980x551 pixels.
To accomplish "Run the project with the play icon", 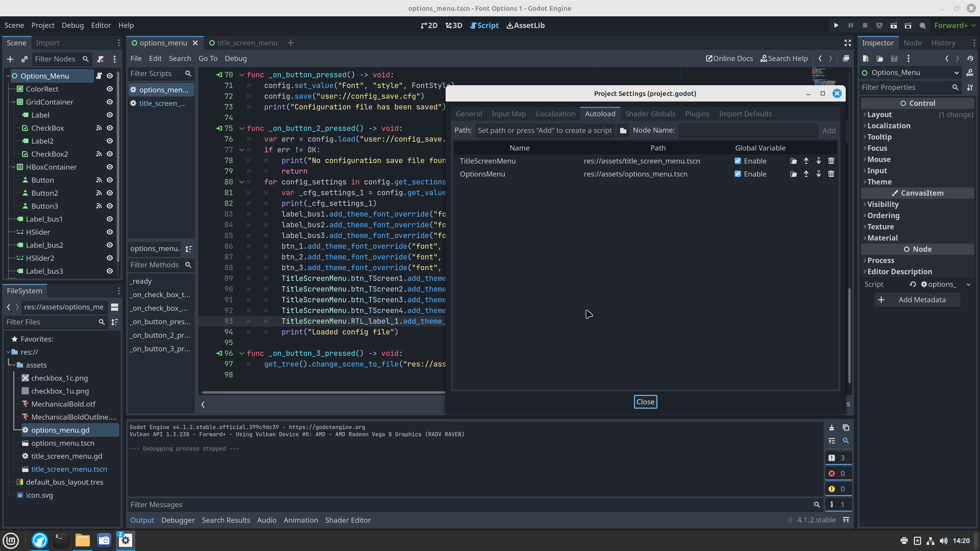I will pyautogui.click(x=836, y=26).
